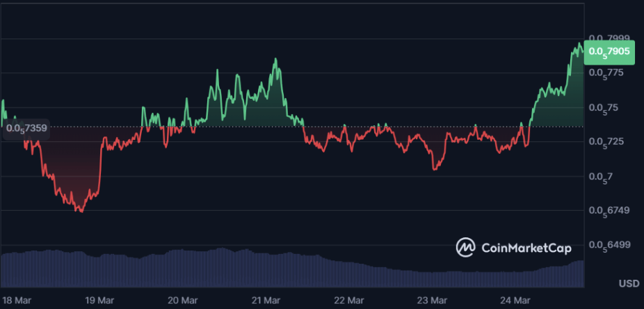Click 21 Mar on the x-axis
Screen dimensions: 644x309
pyautogui.click(x=266, y=301)
